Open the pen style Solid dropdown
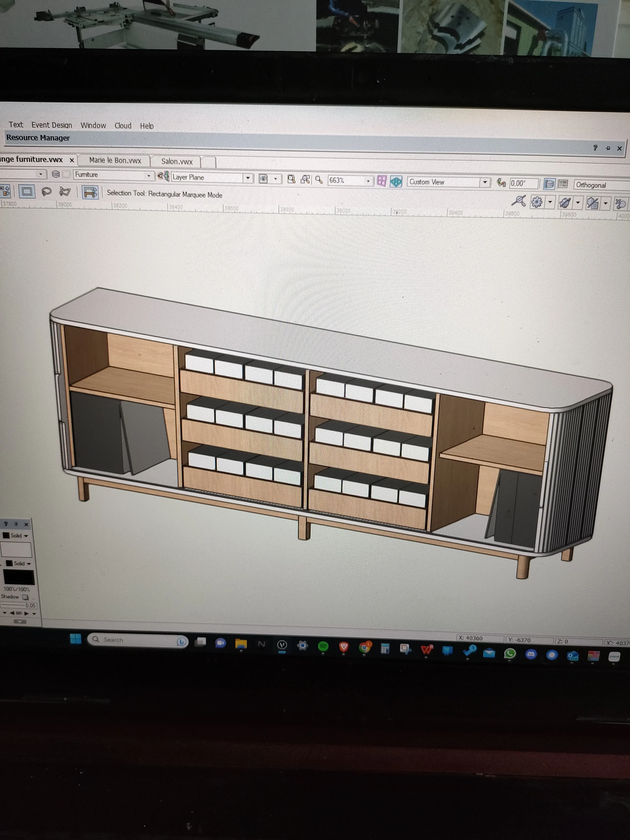The width and height of the screenshot is (630, 840). 19,563
